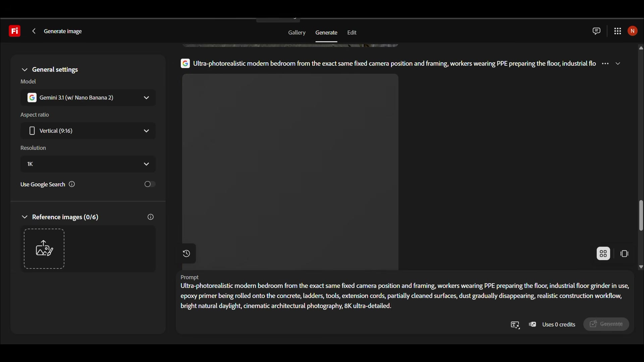Show info about Reference images
The width and height of the screenshot is (644, 362).
pyautogui.click(x=151, y=217)
